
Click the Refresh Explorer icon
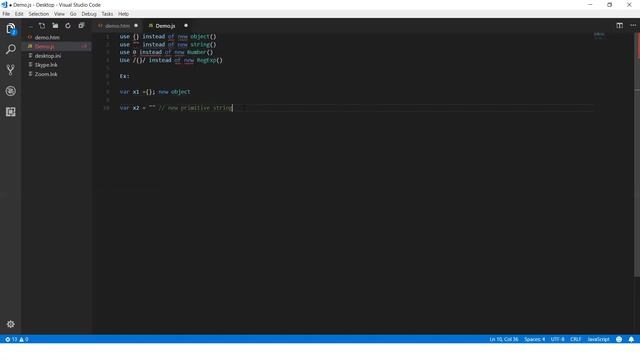point(68,26)
